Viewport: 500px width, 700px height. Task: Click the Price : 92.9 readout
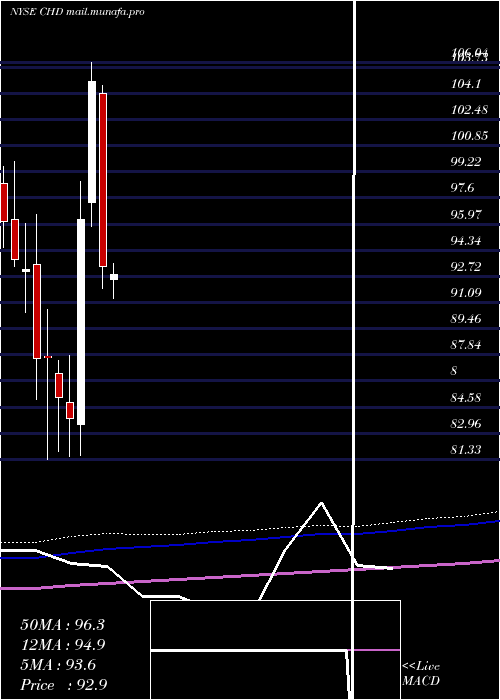[63, 685]
